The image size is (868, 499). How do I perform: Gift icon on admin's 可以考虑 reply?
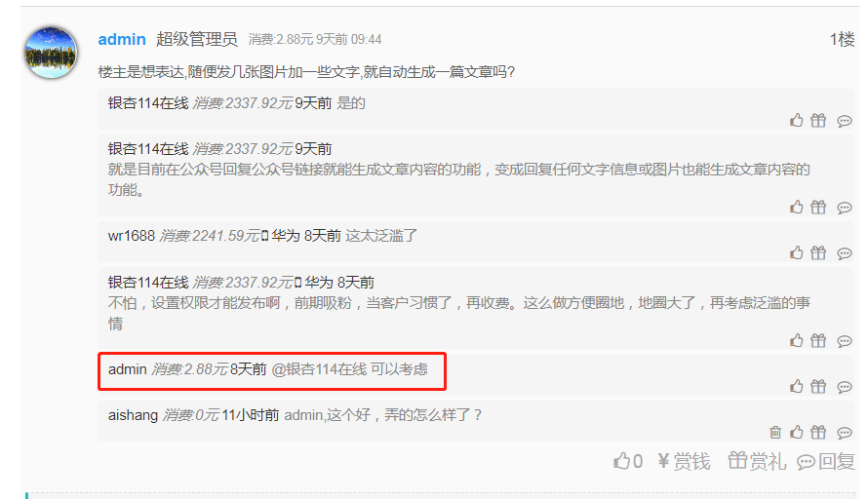tap(818, 386)
